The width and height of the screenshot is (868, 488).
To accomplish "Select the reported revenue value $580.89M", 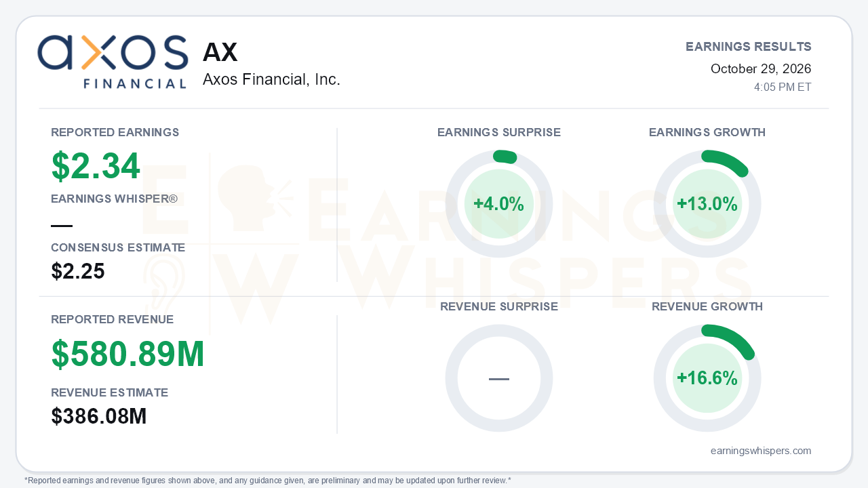I will pos(127,354).
